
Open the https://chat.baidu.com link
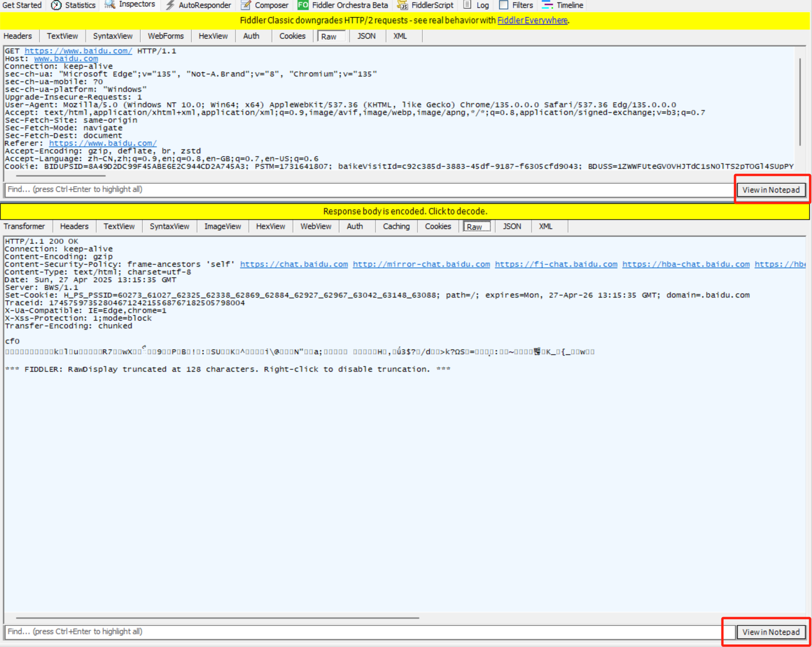[x=294, y=264]
